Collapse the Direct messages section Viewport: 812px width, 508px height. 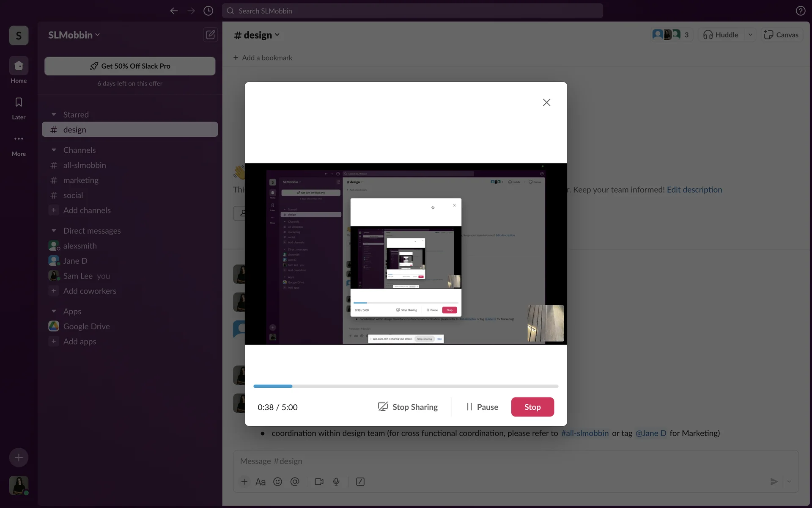54,231
